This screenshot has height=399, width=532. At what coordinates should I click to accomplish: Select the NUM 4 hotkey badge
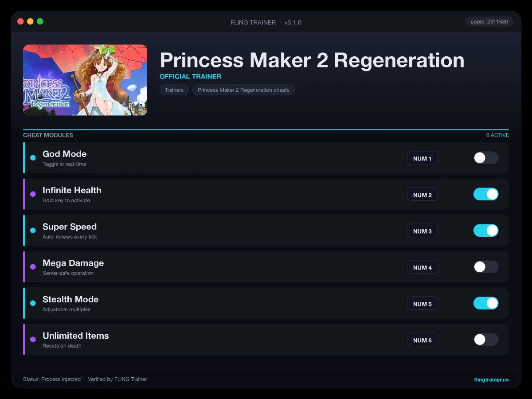point(422,267)
